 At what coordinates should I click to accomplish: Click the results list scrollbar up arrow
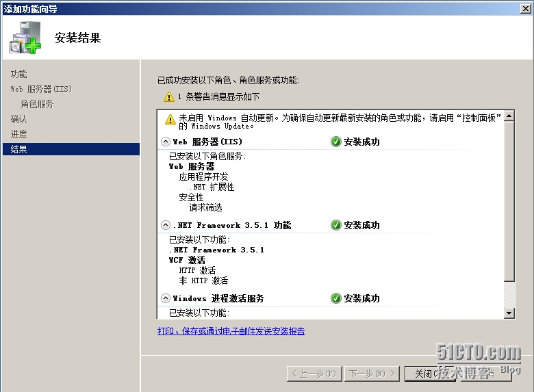point(509,116)
